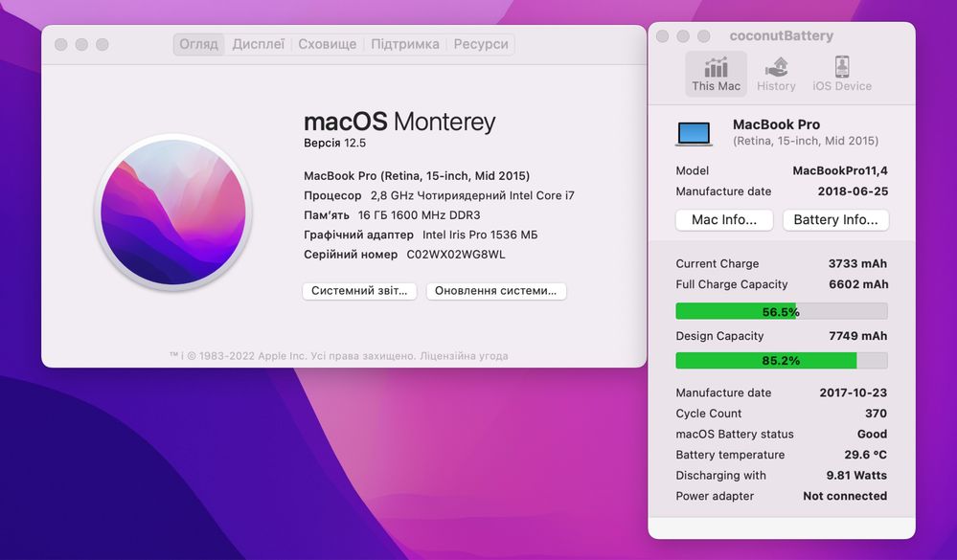The height and width of the screenshot is (560, 957).
Task: Click the 6602 mAh full charge value
Action: pos(858,284)
